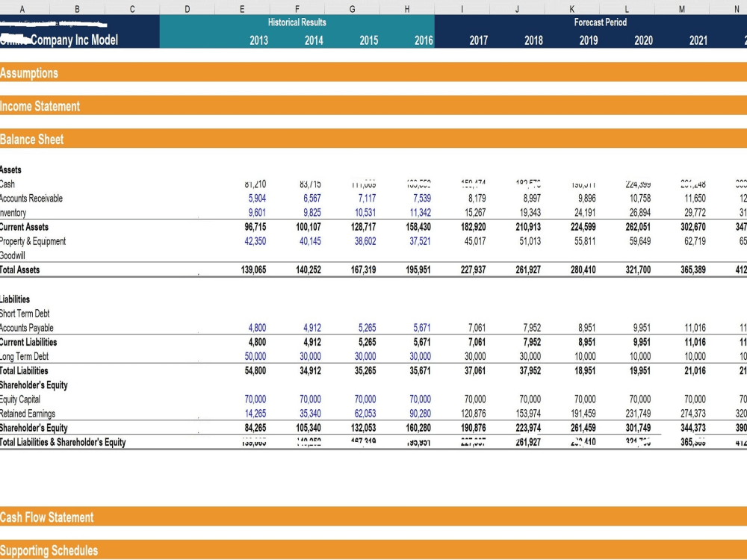Select column A header
This screenshot has height=560, width=747.
point(22,10)
